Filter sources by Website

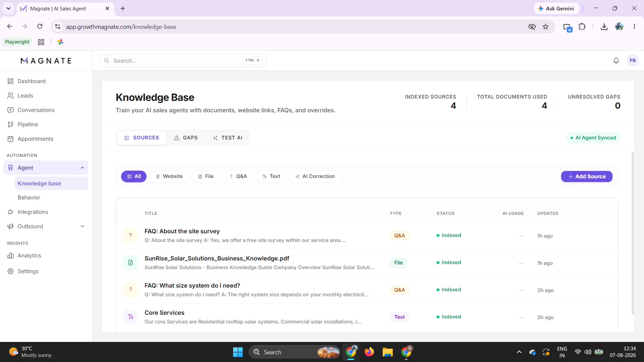pos(169,176)
